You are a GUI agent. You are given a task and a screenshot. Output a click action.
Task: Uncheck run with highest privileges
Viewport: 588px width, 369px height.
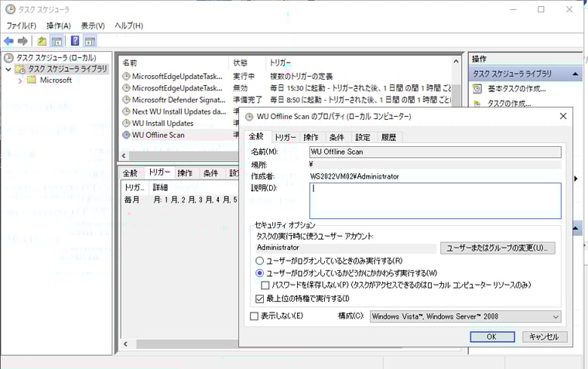tap(259, 299)
